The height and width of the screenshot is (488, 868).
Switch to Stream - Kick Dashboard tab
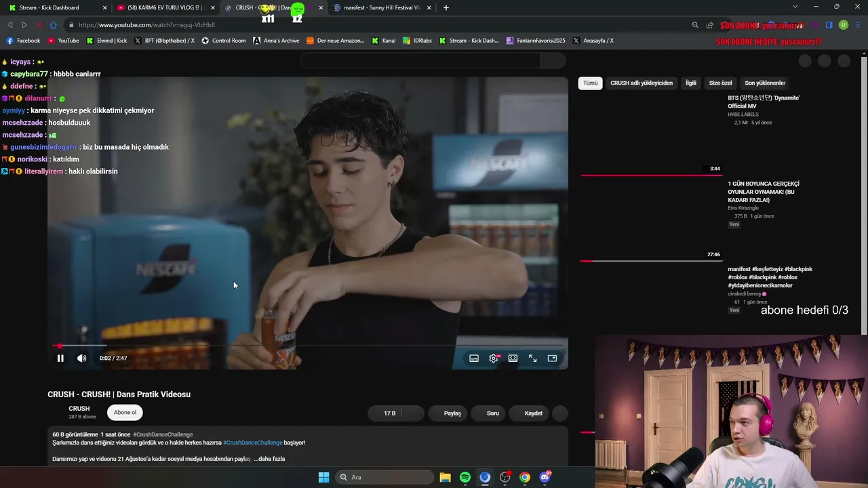pos(50,7)
